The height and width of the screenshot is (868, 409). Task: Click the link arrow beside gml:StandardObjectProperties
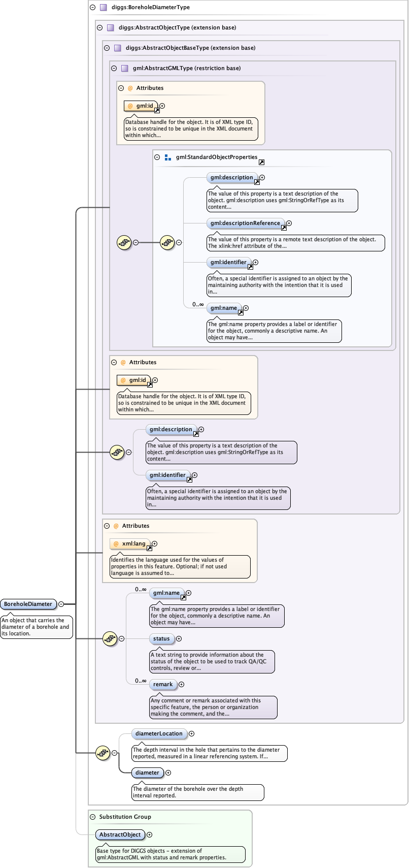261,163
